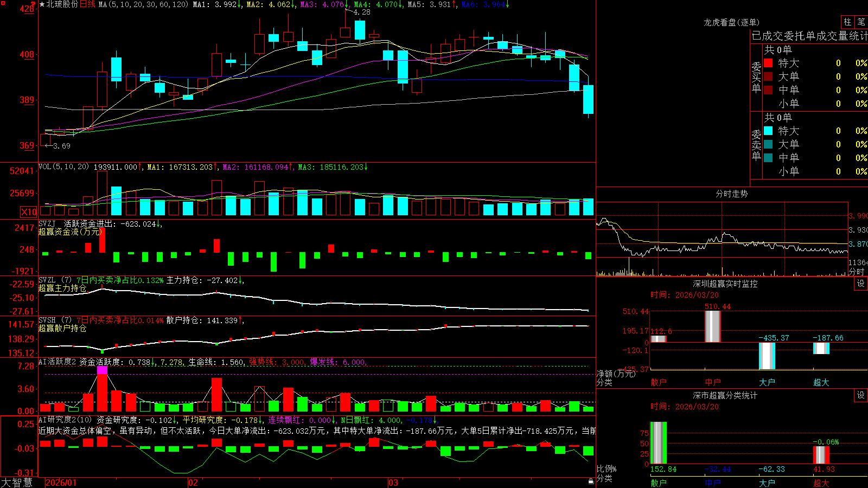Click the VOL(5,10,20) indicator label
This screenshot has height=488, width=868.
point(63,166)
